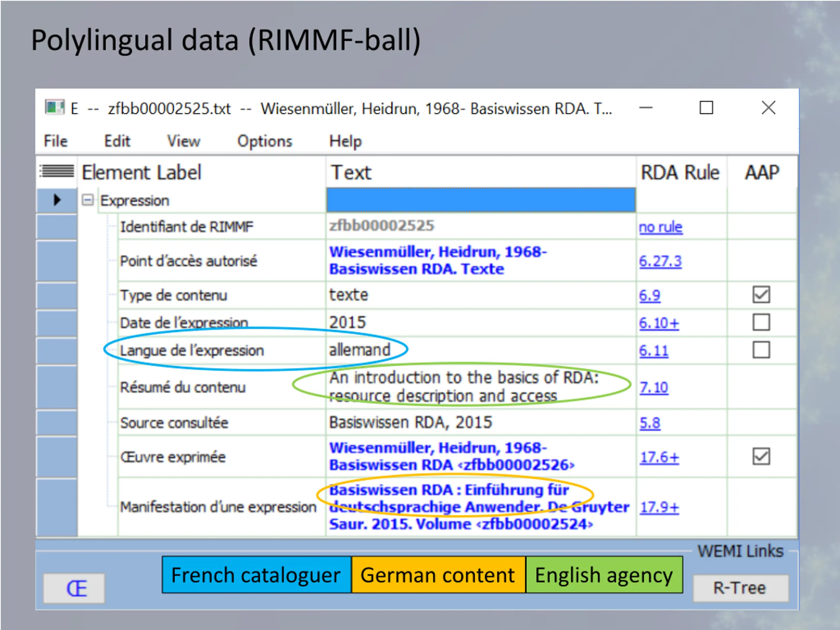
Task: Toggle AAP checkbox for Date de l'expression
Action: (761, 323)
